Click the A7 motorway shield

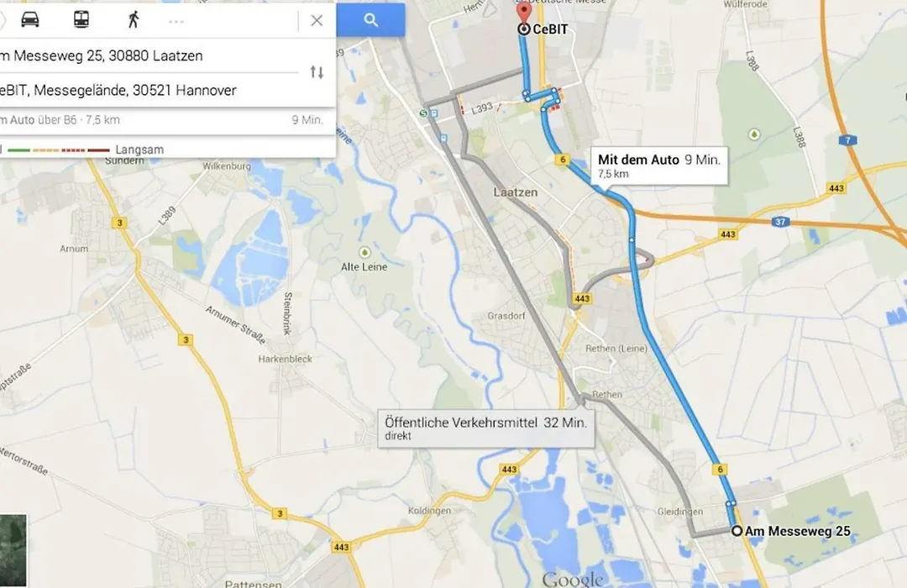(x=848, y=140)
